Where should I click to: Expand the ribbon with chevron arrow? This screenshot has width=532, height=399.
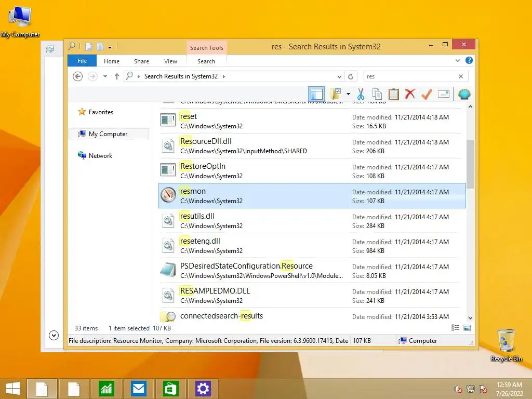click(457, 61)
